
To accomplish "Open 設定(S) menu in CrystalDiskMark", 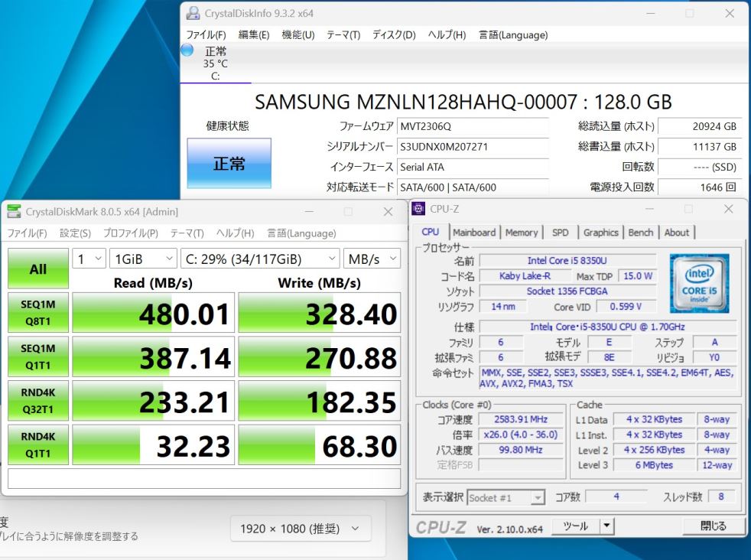I will 75,233.
